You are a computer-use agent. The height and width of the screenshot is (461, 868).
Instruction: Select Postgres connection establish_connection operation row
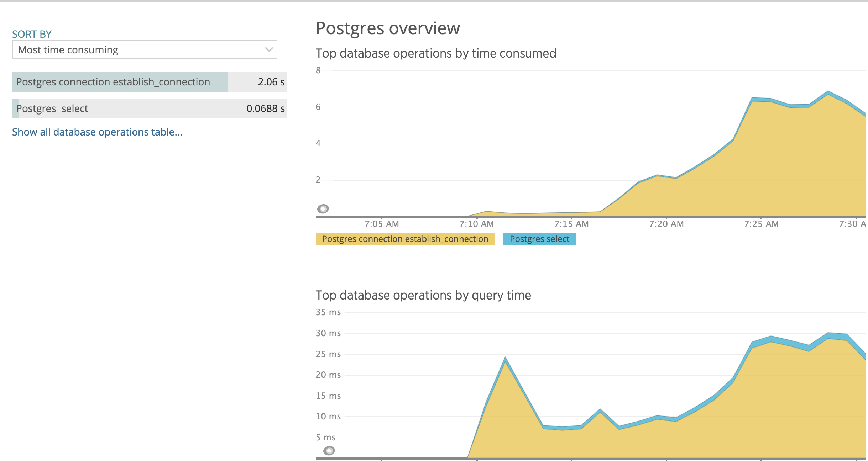(x=113, y=82)
